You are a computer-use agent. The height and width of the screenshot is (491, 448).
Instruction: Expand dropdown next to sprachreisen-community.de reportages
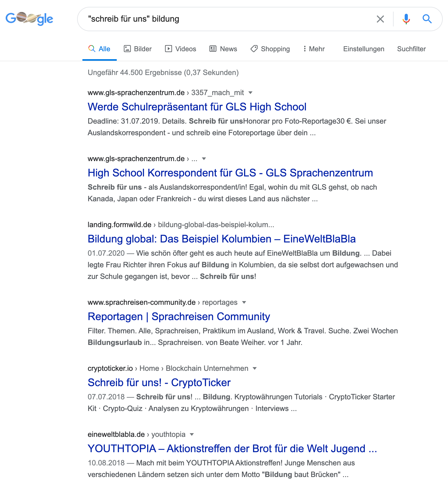[244, 302]
